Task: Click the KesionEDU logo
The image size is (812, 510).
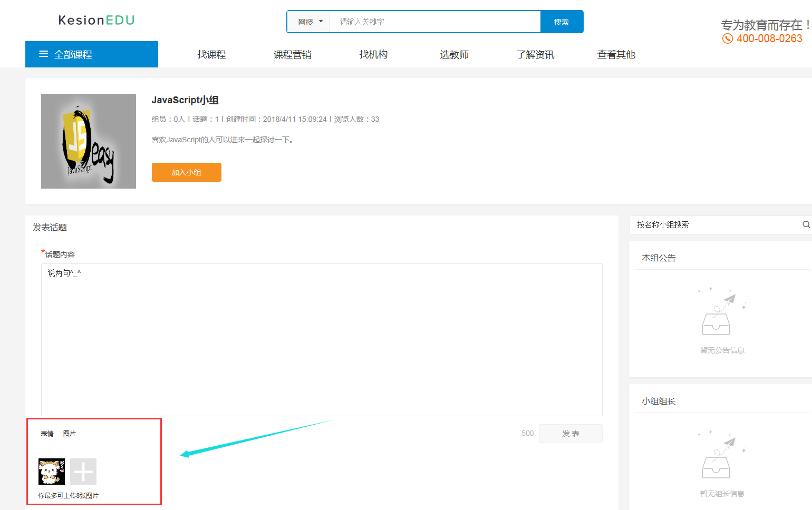Action: (96, 20)
